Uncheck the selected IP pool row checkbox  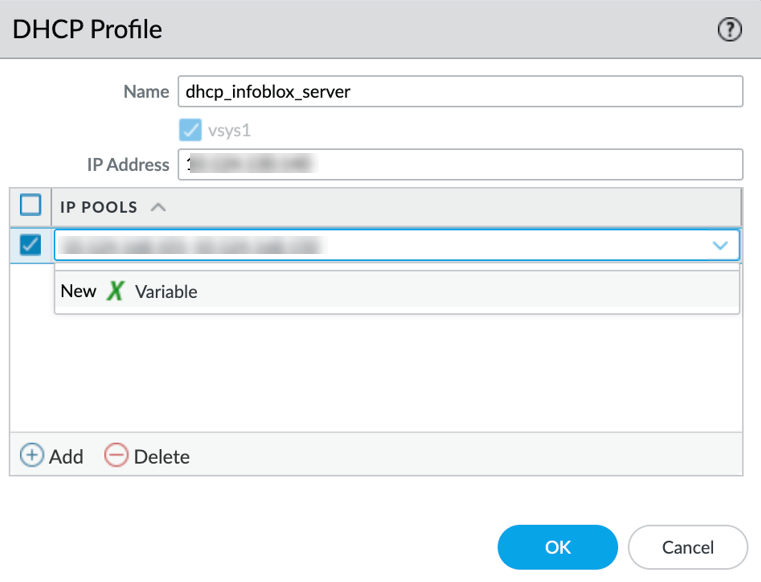[31, 245]
